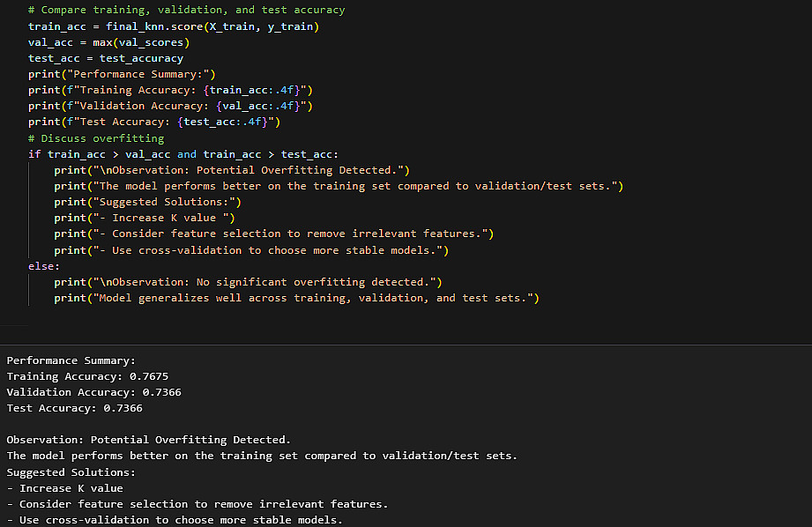The image size is (812, 527).
Task: Click the train_acc assignment line
Action: point(173,26)
